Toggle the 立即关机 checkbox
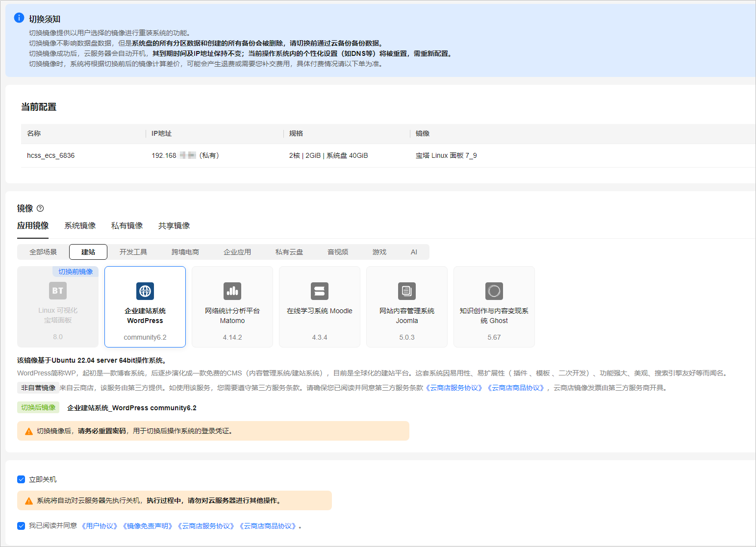The height and width of the screenshot is (547, 756). (x=21, y=479)
